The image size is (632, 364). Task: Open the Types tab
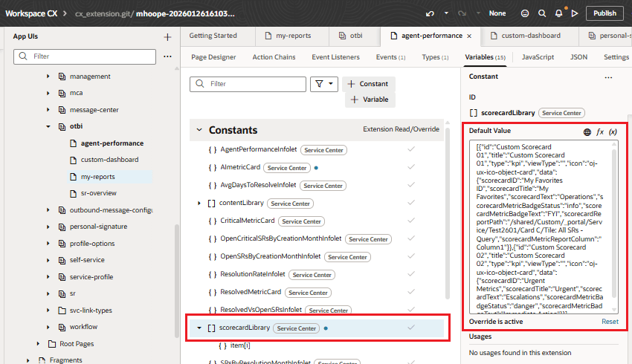click(x=435, y=57)
